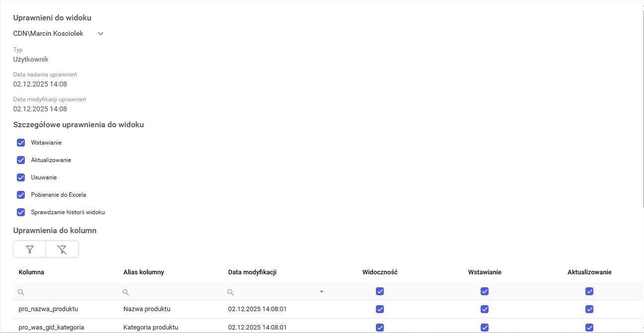Image resolution: width=644 pixels, height=333 pixels.
Task: Toggle the Aktualizowanie permission checkbox
Action: pyautogui.click(x=21, y=160)
